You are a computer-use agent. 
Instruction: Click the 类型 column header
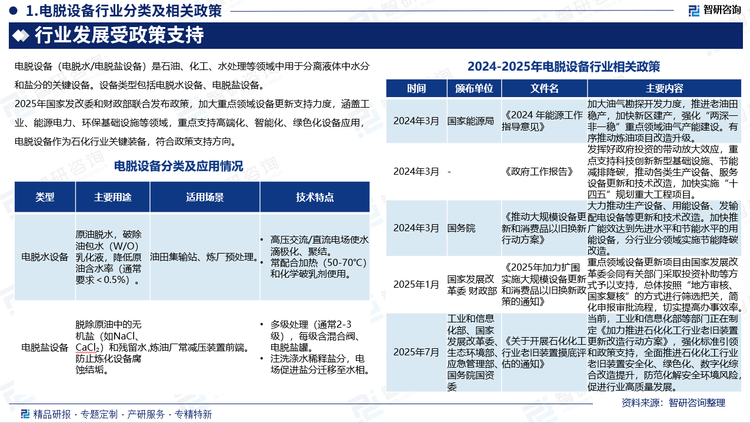point(45,197)
